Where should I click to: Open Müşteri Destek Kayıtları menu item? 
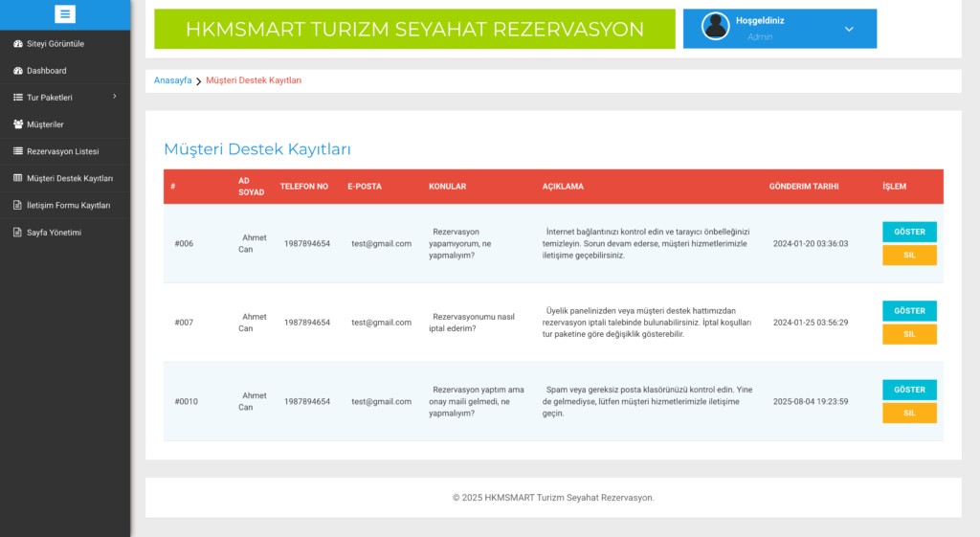coord(65,178)
